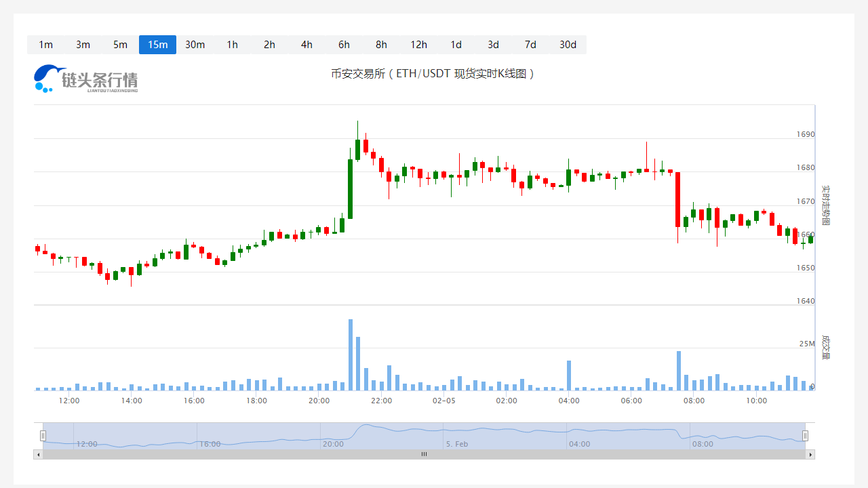This screenshot has width=868, height=488.
Task: Click the 14:00 time axis label
Action: (x=132, y=401)
